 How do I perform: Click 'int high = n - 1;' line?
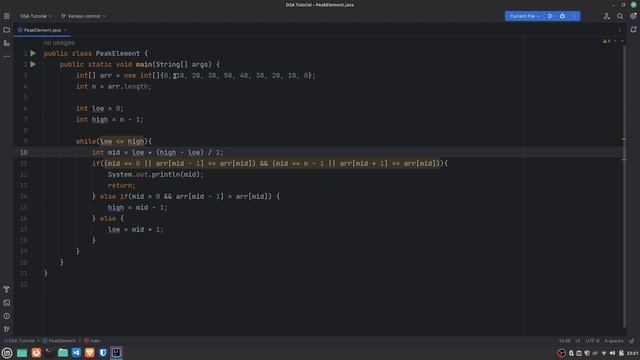pyautogui.click(x=110, y=120)
